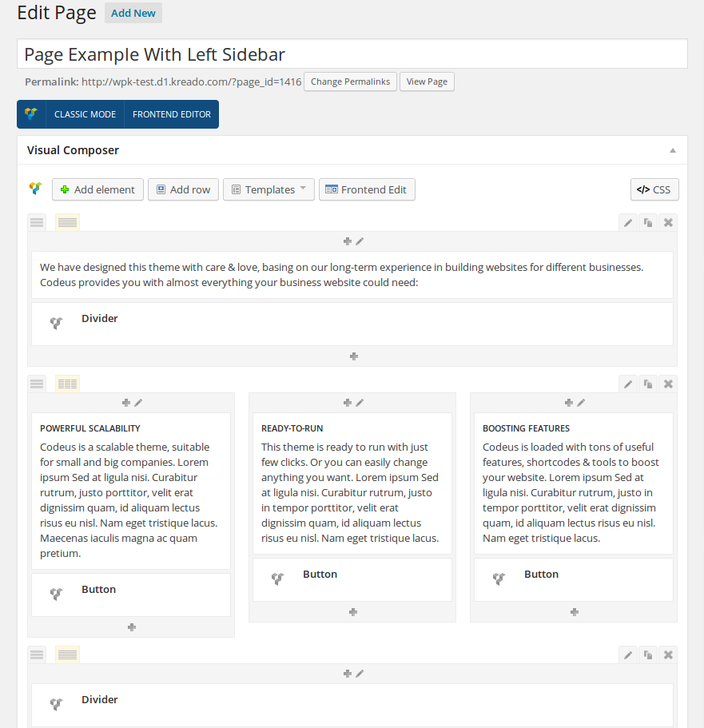Click the Change Permalinks button
Viewport: 704px width, 728px height.
click(x=350, y=82)
